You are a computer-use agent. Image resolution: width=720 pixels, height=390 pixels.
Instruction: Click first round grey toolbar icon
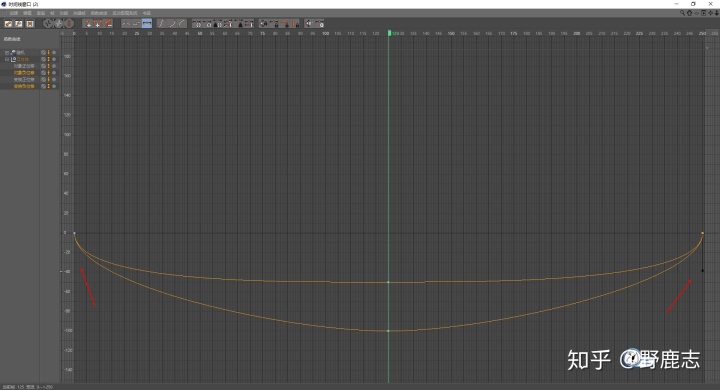point(47,23)
